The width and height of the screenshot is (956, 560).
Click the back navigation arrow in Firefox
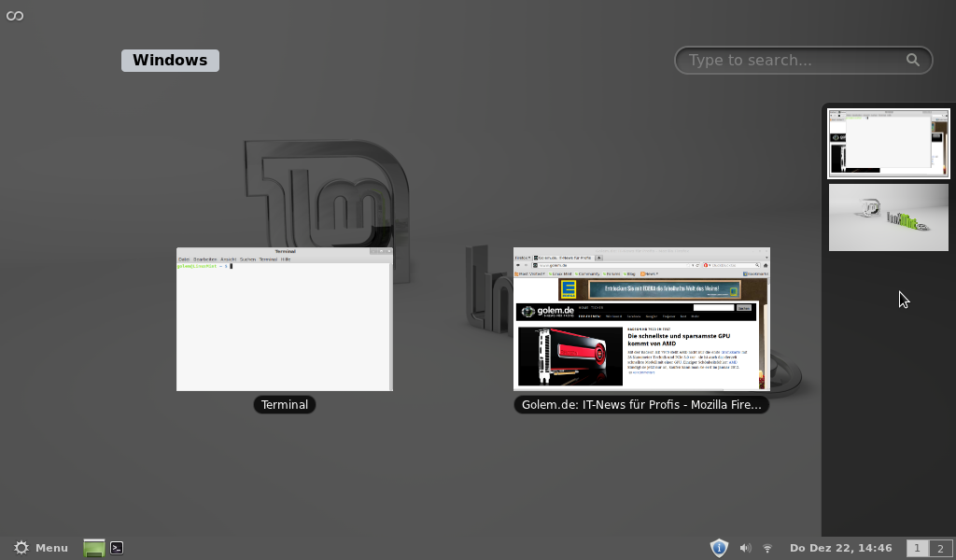point(519,265)
